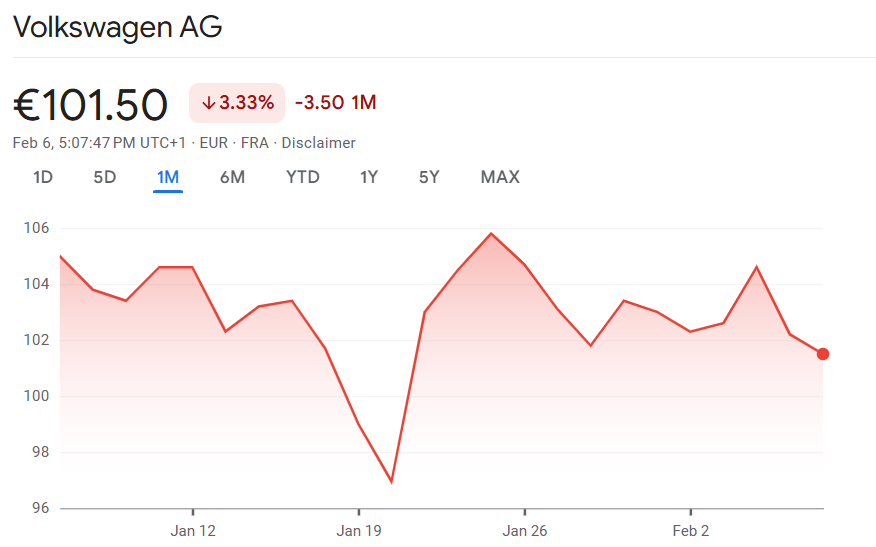This screenshot has width=876, height=547.
Task: Click the €101.50 price value
Action: [90, 104]
